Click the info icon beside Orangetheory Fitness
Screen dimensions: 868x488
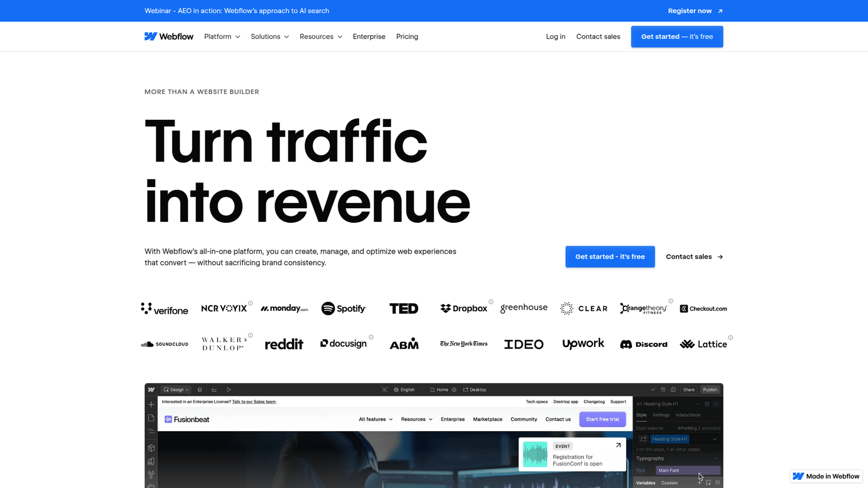(x=671, y=301)
